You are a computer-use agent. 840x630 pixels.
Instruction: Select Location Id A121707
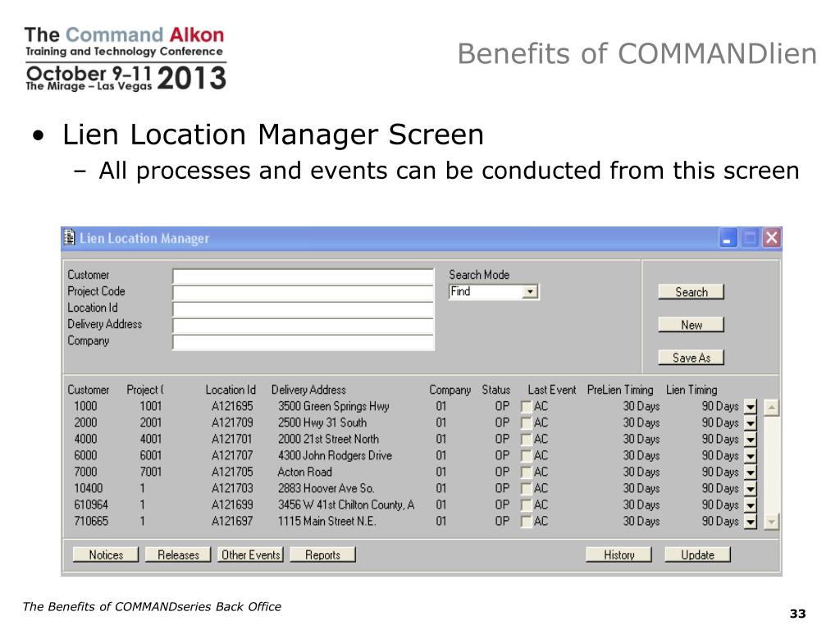click(232, 455)
